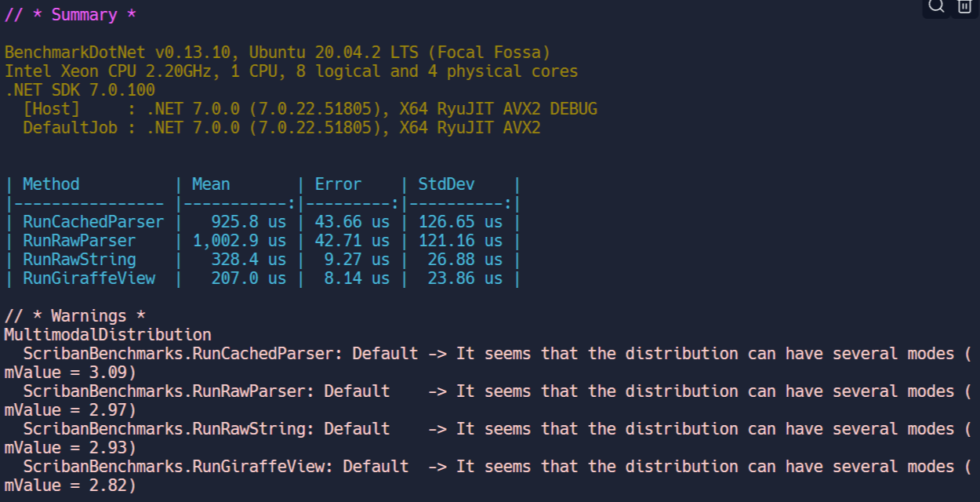Click RunRawString in the results table
The width and height of the screenshot is (980, 502).
tap(79, 260)
